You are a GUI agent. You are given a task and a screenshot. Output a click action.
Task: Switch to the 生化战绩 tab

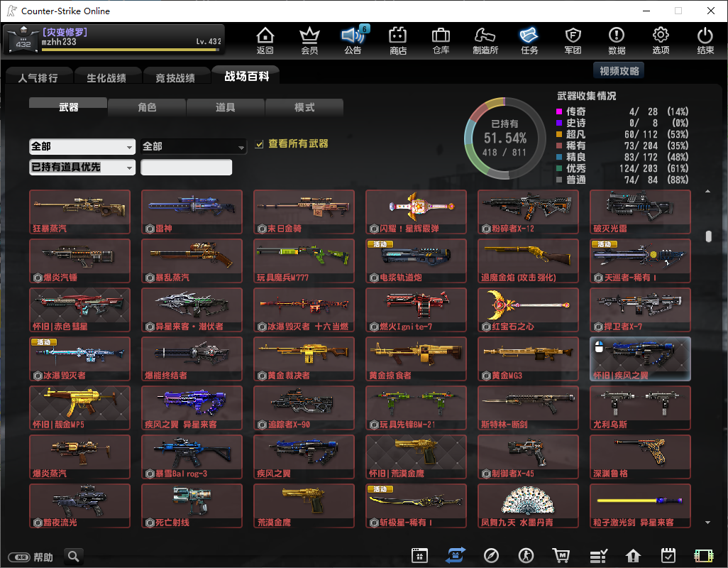(106, 78)
